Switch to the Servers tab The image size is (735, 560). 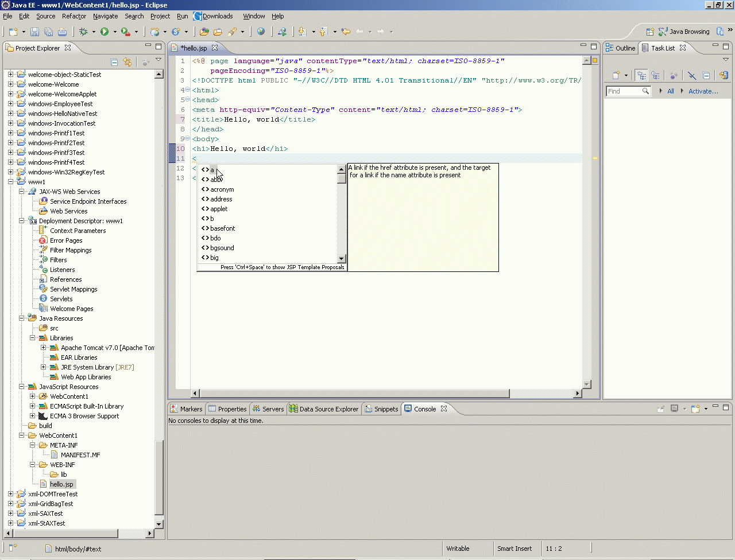click(x=268, y=409)
